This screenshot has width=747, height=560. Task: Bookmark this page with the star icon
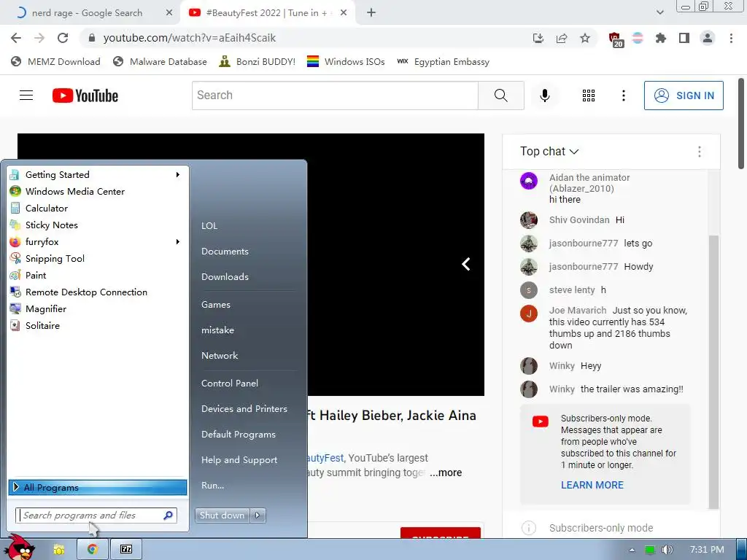(585, 38)
